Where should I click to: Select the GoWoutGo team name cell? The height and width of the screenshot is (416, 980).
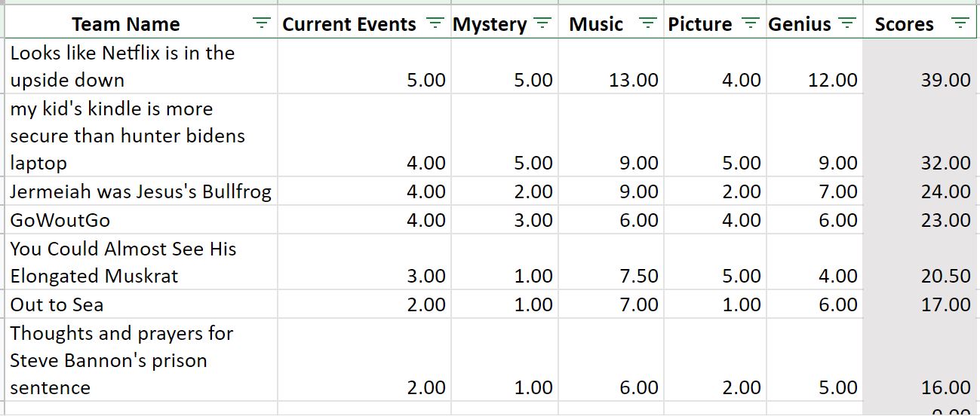pos(141,220)
